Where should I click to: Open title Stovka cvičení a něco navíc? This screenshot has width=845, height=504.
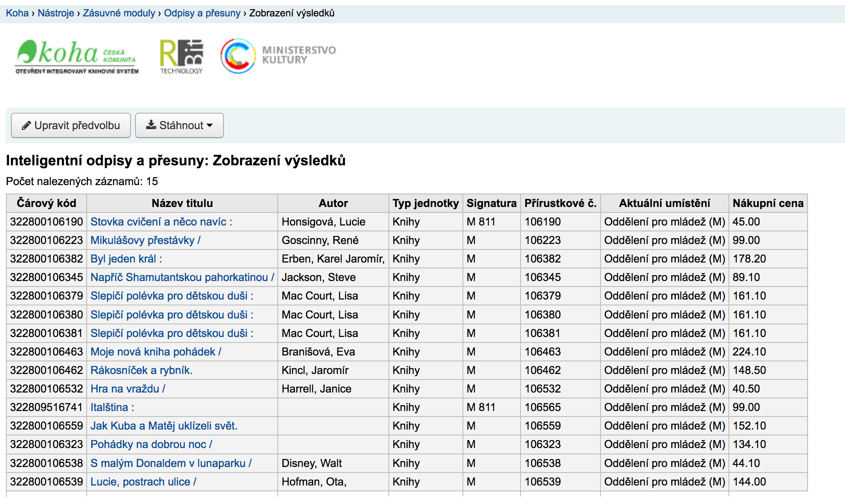tap(161, 222)
